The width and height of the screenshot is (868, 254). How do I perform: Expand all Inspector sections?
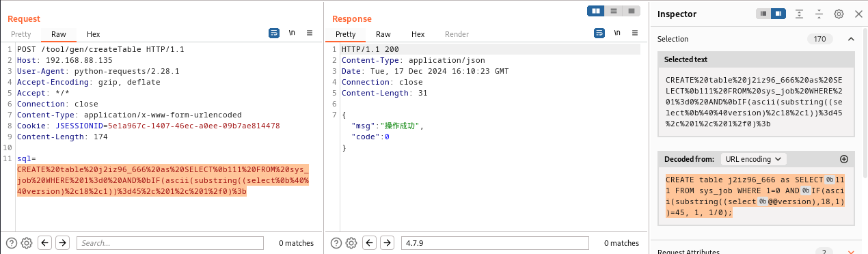point(799,14)
